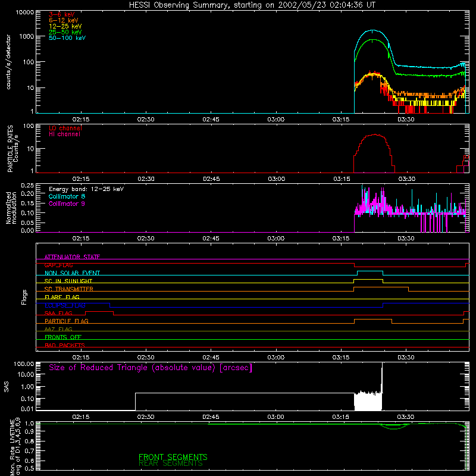Click '02:30' time label under SAS panel

click(146, 416)
